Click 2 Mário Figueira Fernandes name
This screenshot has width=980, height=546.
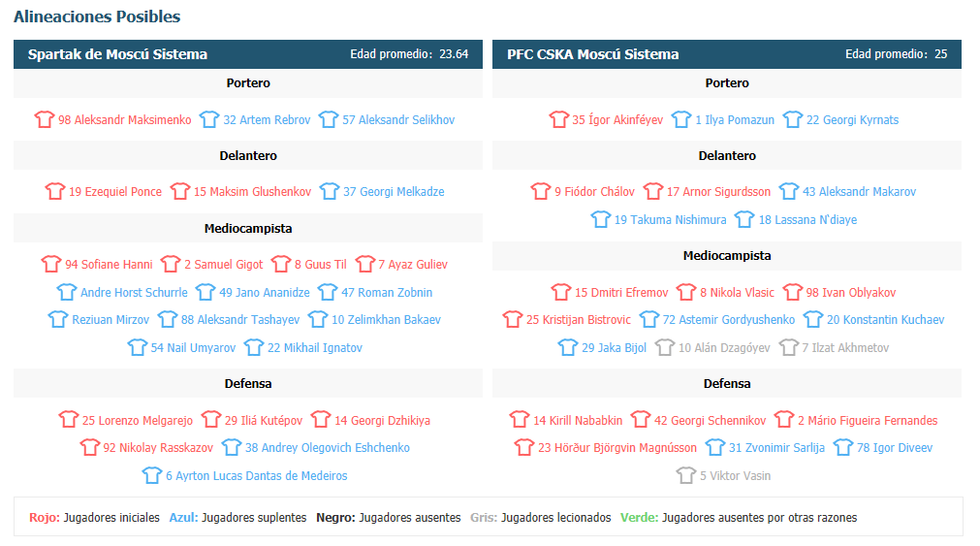pyautogui.click(x=868, y=420)
